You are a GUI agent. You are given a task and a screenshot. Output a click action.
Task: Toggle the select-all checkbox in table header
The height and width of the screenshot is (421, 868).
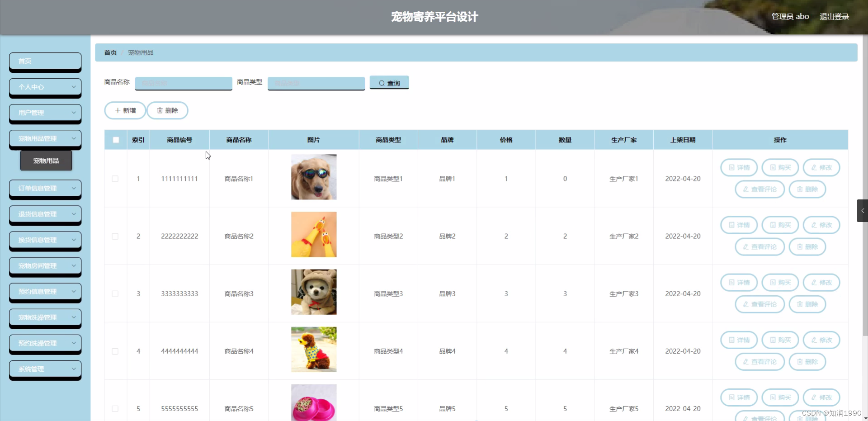tap(115, 140)
